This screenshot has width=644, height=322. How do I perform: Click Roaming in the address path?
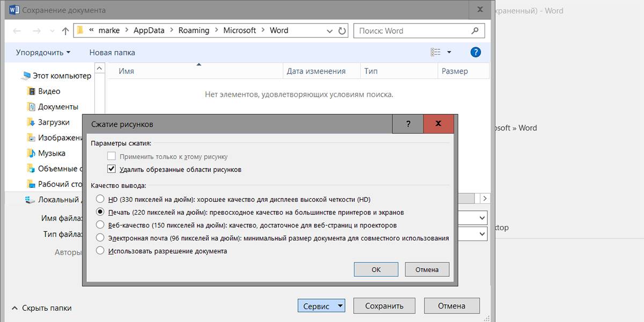coord(194,31)
